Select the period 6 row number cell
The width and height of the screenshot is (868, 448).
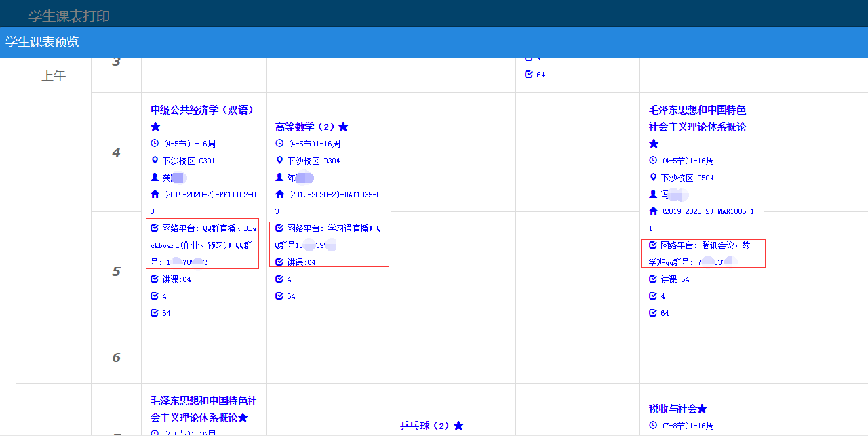click(116, 357)
